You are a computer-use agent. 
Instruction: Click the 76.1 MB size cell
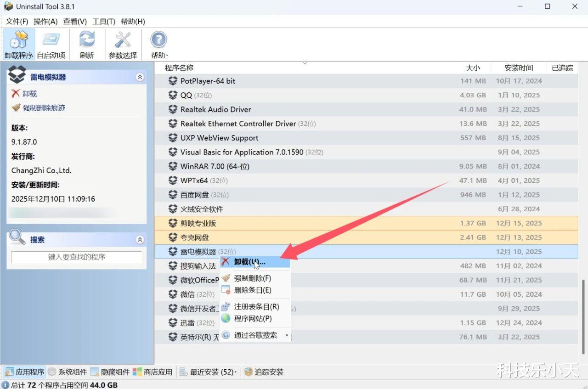tap(473, 337)
